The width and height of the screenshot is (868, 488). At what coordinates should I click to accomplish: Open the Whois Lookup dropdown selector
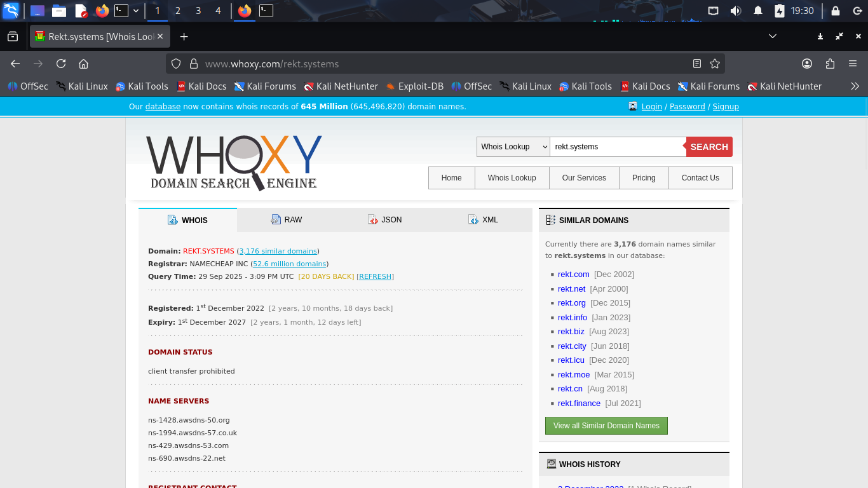(513, 147)
